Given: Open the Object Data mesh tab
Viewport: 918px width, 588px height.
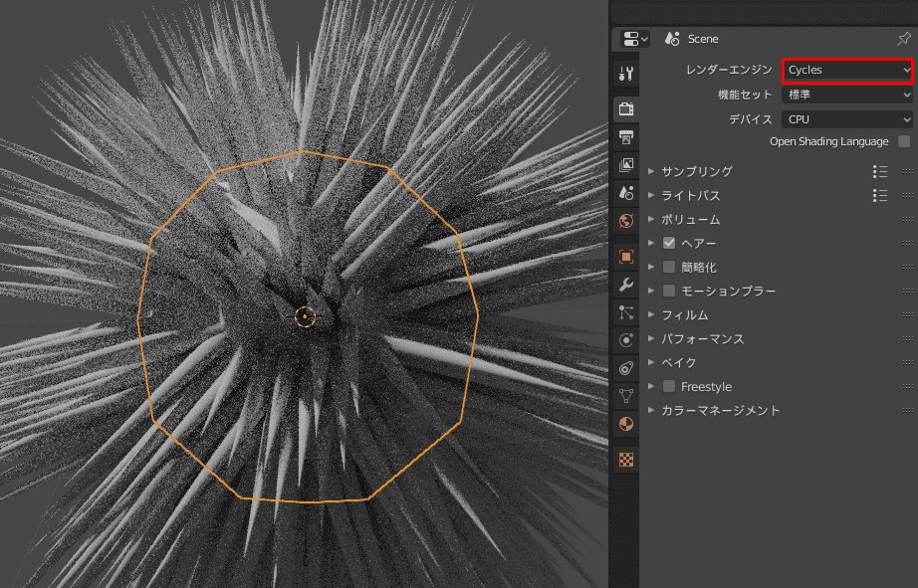Looking at the screenshot, I should [x=626, y=396].
